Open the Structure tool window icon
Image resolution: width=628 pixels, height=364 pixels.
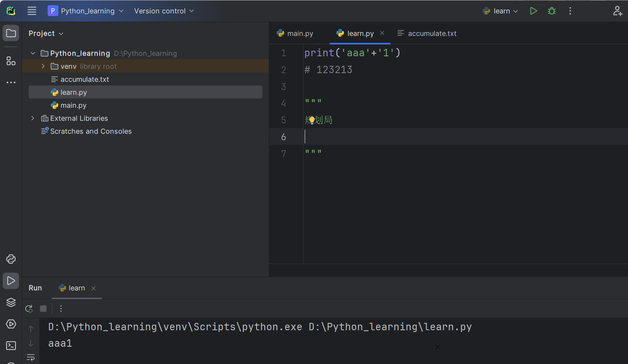[x=11, y=61]
